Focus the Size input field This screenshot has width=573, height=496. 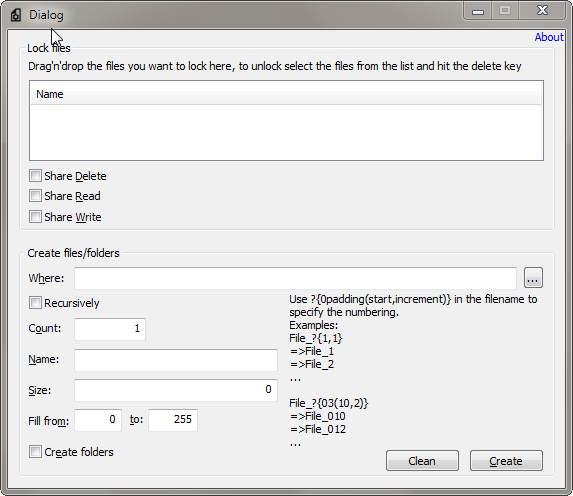(x=176, y=390)
